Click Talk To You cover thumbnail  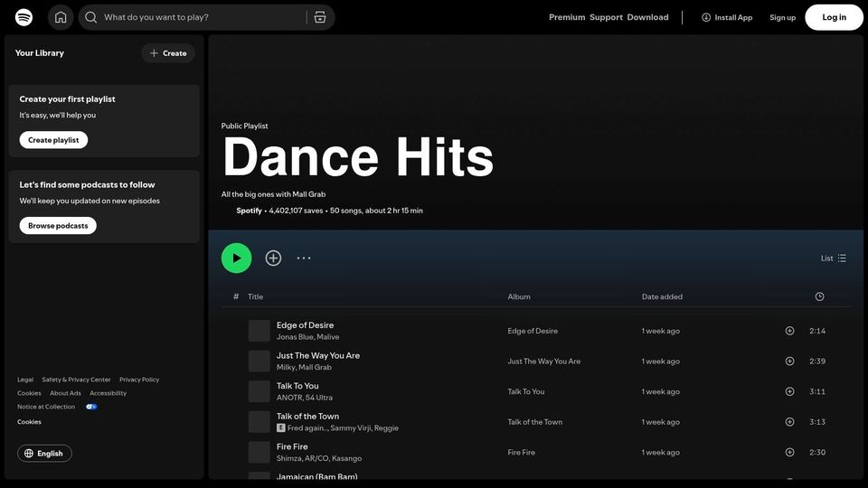pos(259,391)
